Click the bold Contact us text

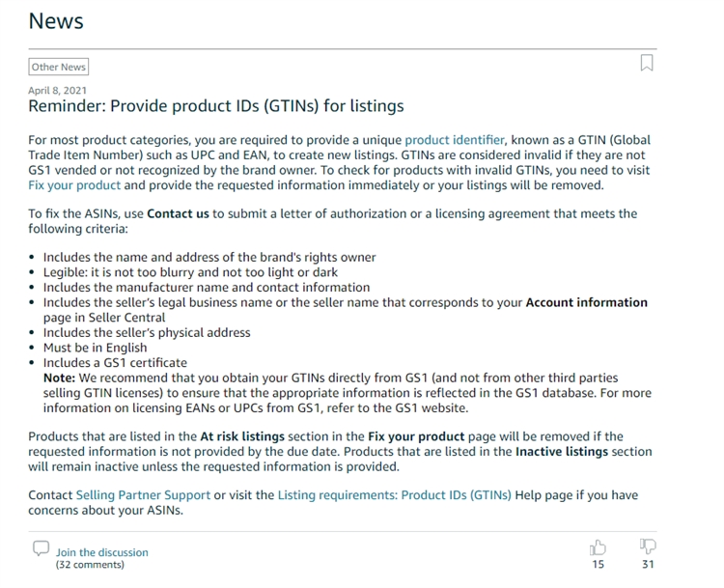[x=179, y=213]
